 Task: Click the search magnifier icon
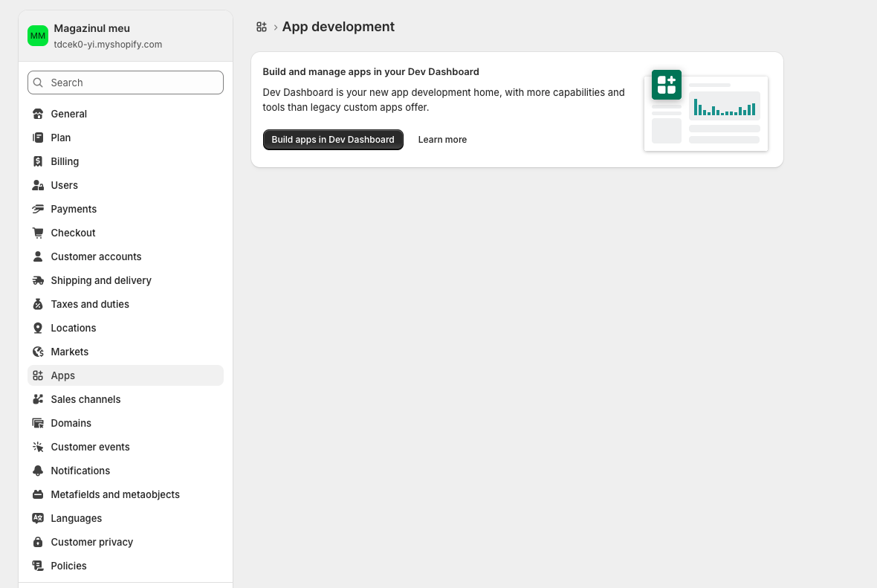[x=38, y=83]
